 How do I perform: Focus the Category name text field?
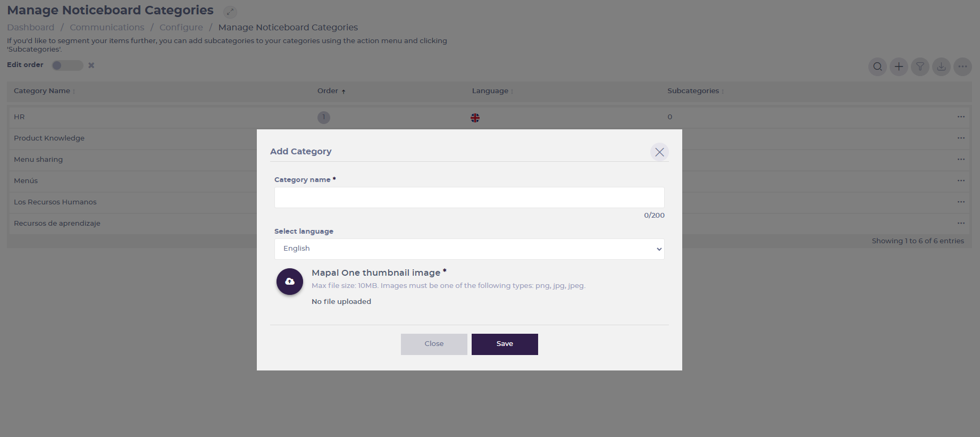[x=470, y=197]
